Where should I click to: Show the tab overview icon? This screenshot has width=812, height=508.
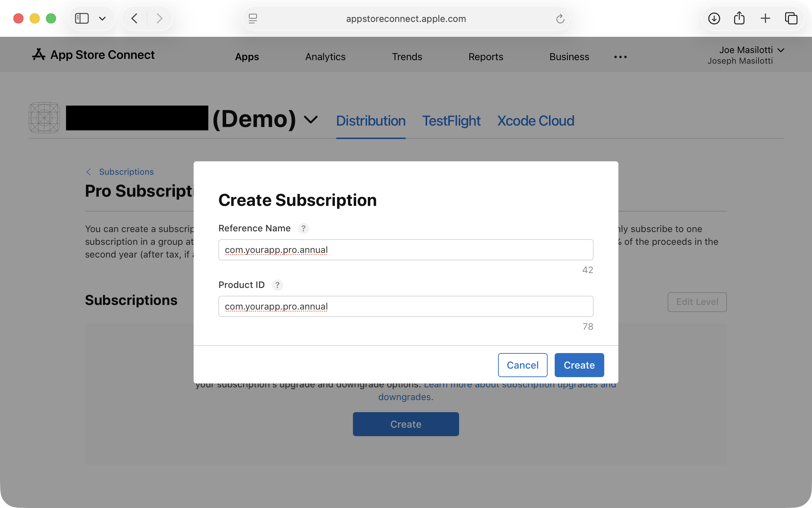pos(791,18)
